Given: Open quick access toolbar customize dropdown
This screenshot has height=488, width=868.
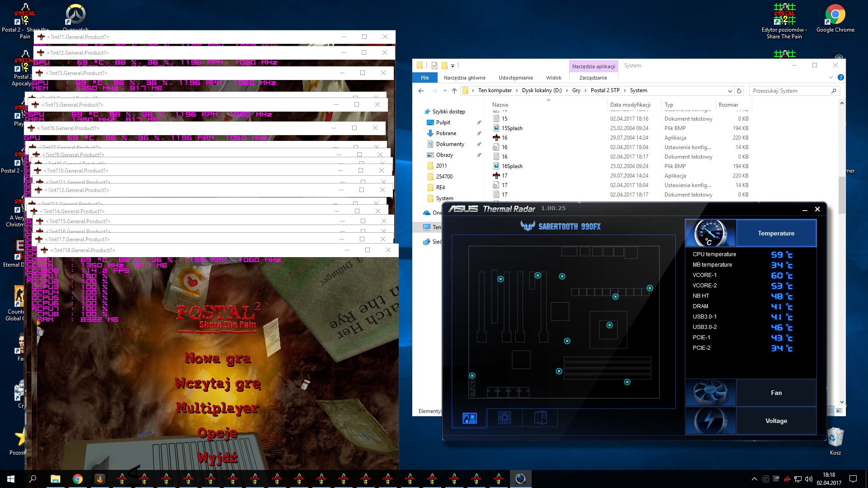Looking at the screenshot, I should pos(453,66).
